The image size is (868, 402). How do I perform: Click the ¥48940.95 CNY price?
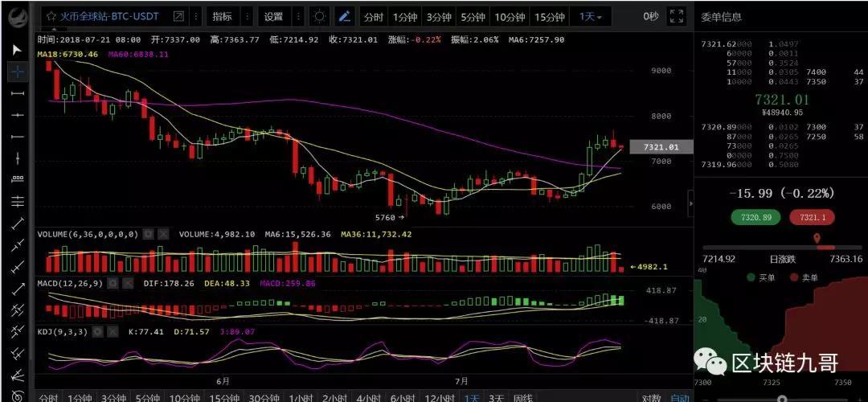point(782,113)
